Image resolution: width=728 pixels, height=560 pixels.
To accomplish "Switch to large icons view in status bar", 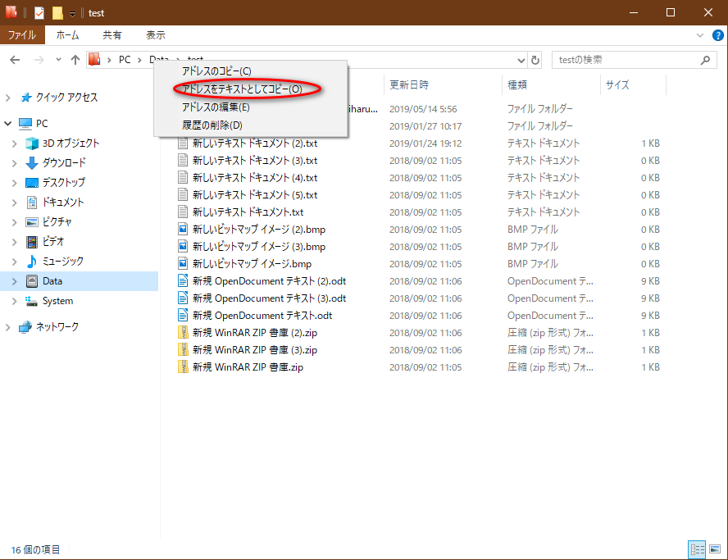I will point(716,549).
